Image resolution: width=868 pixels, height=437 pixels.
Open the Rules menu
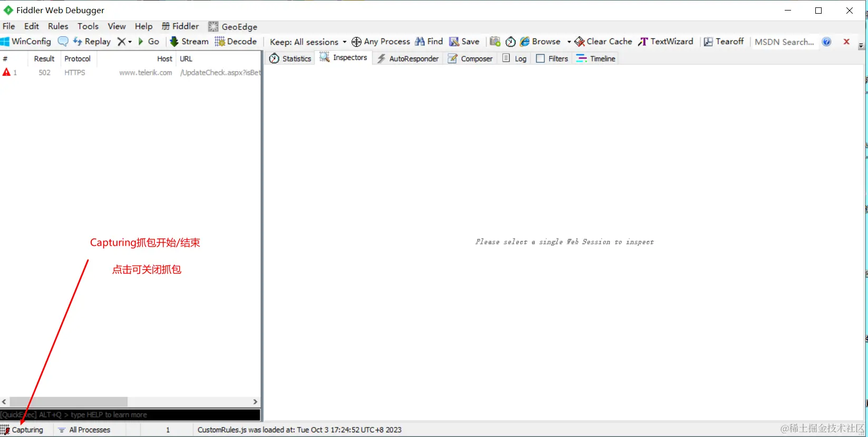pyautogui.click(x=58, y=26)
